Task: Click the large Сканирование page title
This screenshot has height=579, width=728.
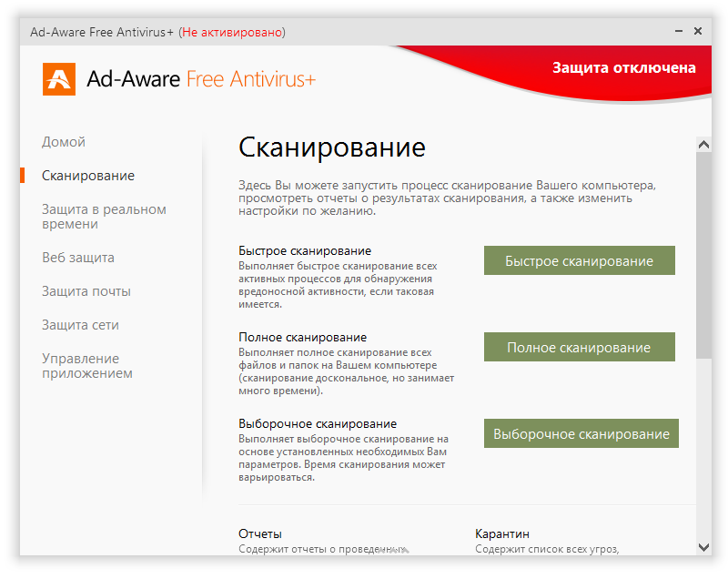Action: click(332, 147)
